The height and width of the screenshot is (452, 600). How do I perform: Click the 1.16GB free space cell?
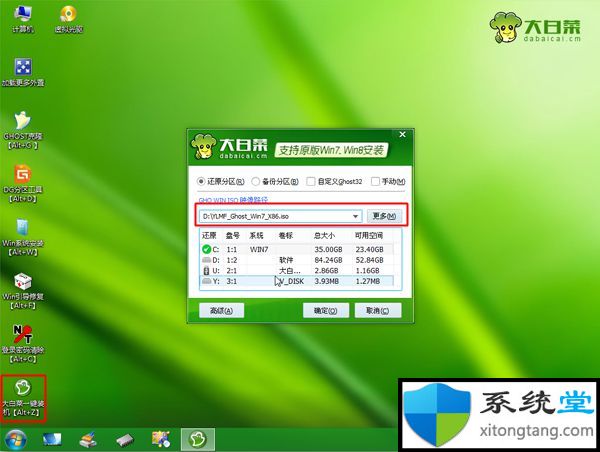(367, 271)
